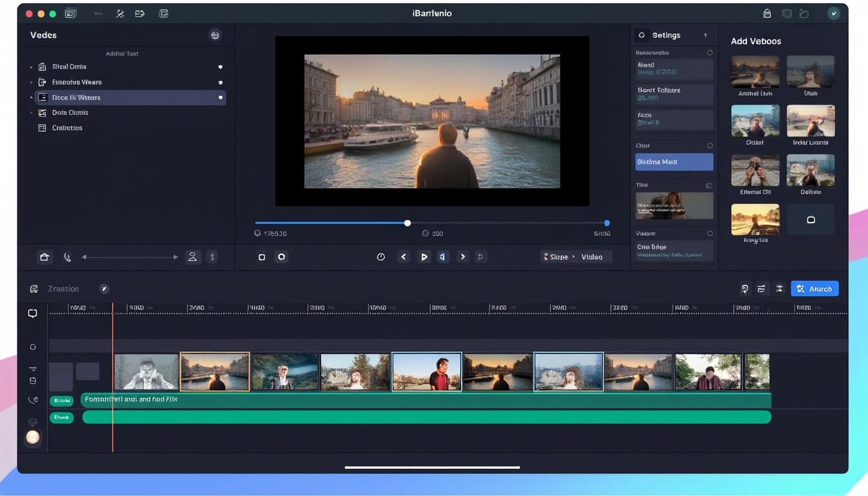Expand the Dnix Olonis tree row
Viewport: 868px width, 496px height.
31,113
